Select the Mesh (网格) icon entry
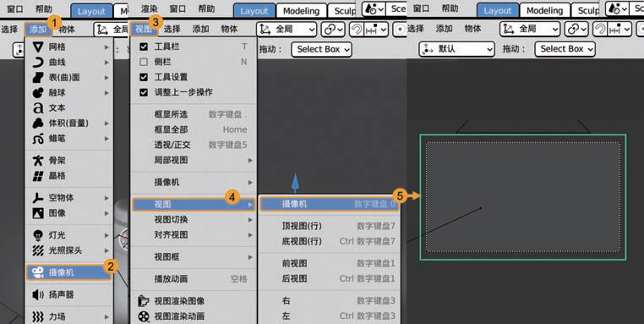644x324 pixels. [38, 47]
